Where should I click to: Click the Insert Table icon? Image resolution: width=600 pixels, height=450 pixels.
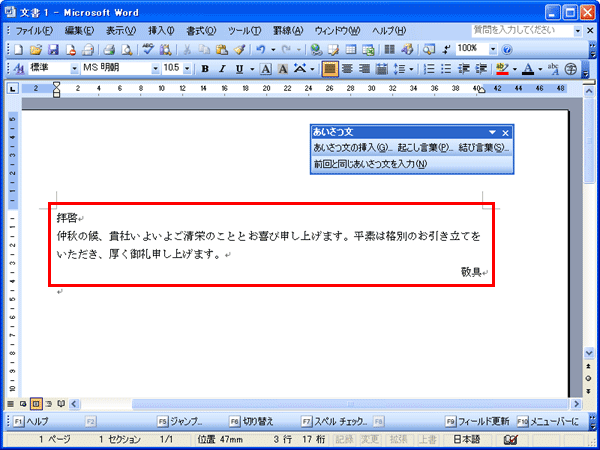351,49
